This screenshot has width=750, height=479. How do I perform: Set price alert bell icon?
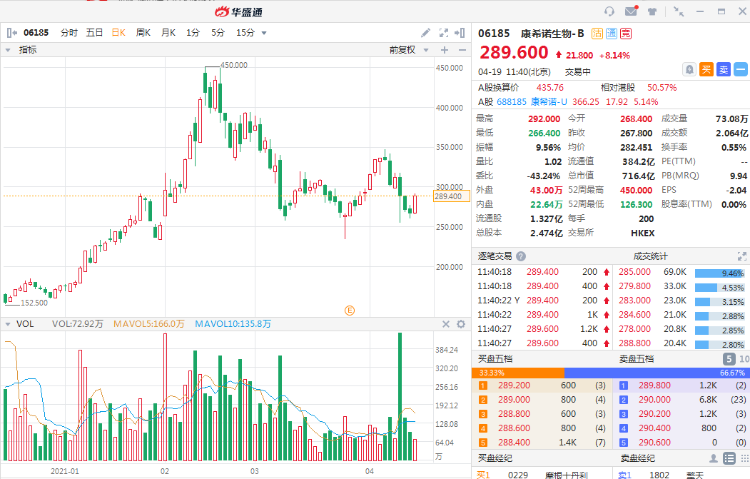[x=689, y=69]
